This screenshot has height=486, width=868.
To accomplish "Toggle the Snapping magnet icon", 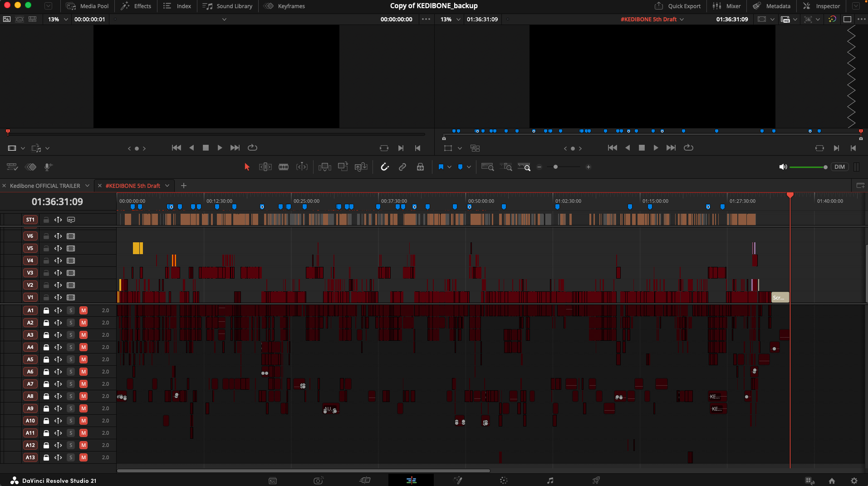I will [x=385, y=167].
